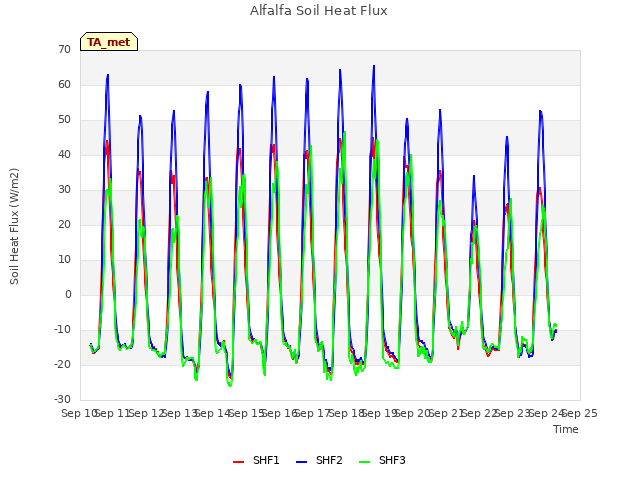Click the Sep 25 x-axis date label
This screenshot has width=640, height=480.
point(580,413)
